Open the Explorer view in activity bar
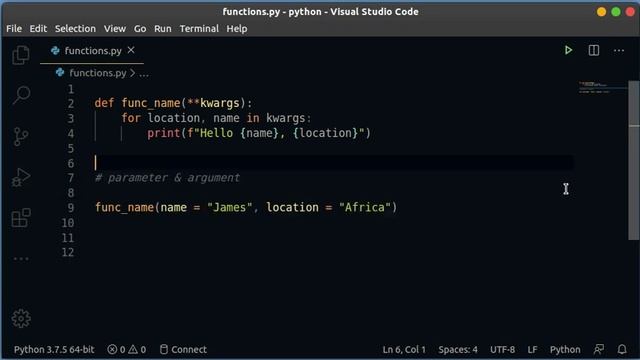 click(x=21, y=55)
